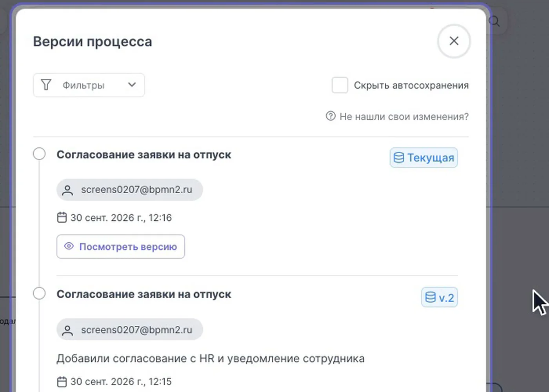Click the v.2 Согласование заявки на отпуск title
The image size is (549, 392).
click(144, 294)
